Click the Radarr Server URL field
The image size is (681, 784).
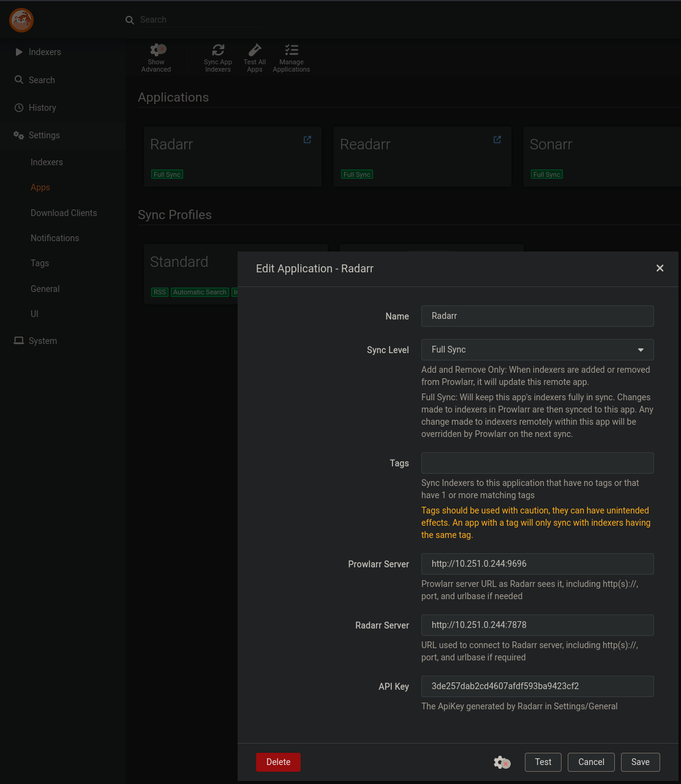538,625
